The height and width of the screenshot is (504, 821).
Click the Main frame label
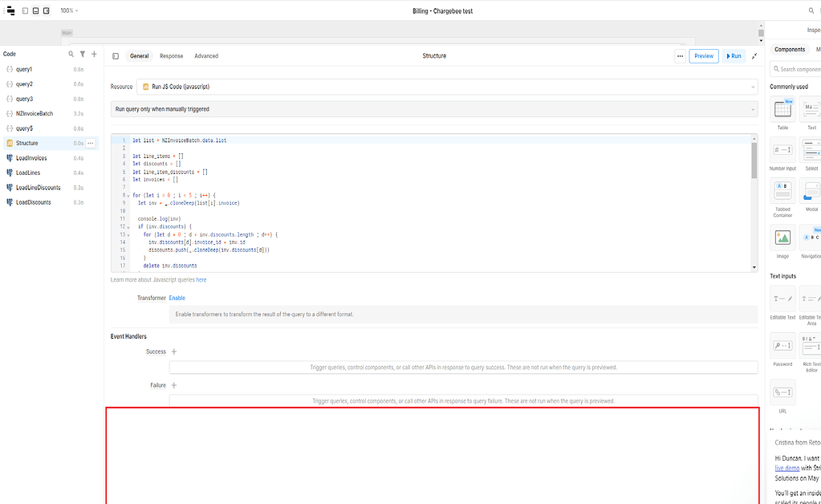67,32
